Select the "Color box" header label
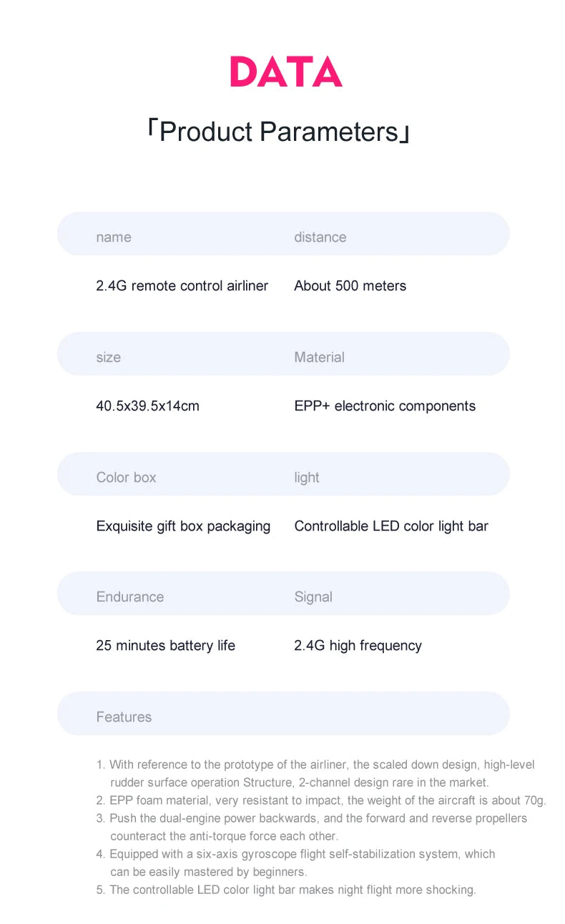The width and height of the screenshot is (565, 924). (126, 478)
